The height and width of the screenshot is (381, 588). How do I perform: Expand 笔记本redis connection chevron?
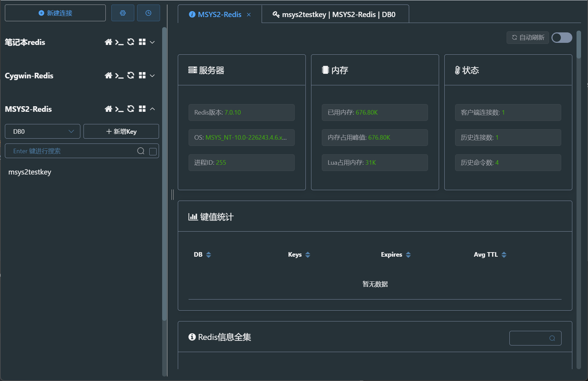[x=152, y=42]
